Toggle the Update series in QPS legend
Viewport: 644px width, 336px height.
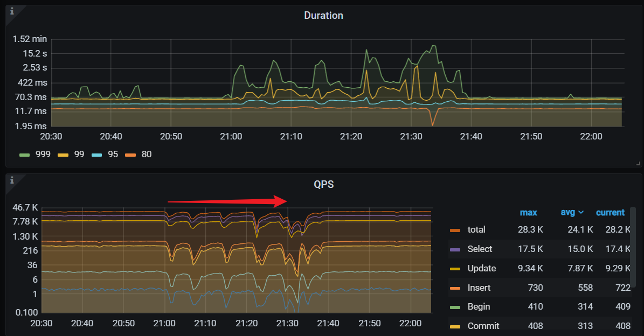481,268
